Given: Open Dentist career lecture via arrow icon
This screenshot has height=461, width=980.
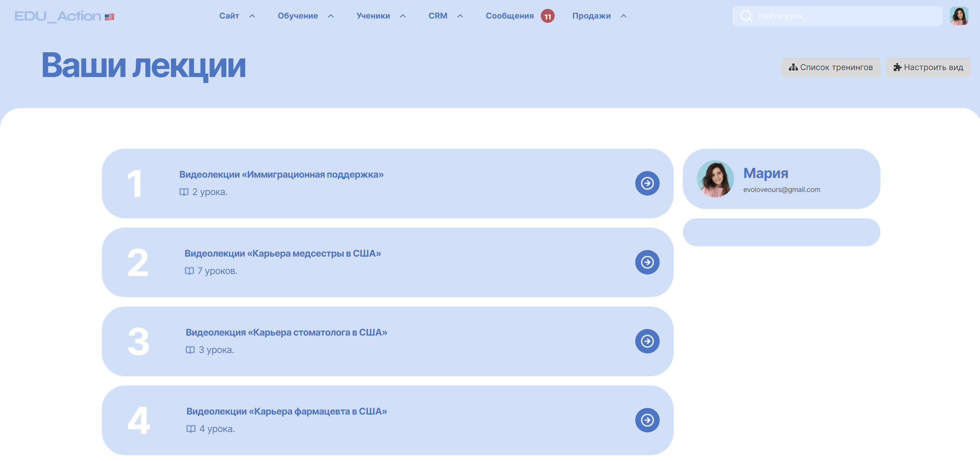Looking at the screenshot, I should click(647, 341).
